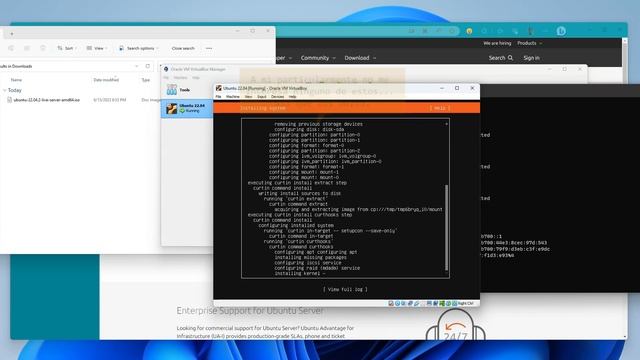Sort by the Name column header
Viewport: 640px width, 360px height.
[16, 80]
